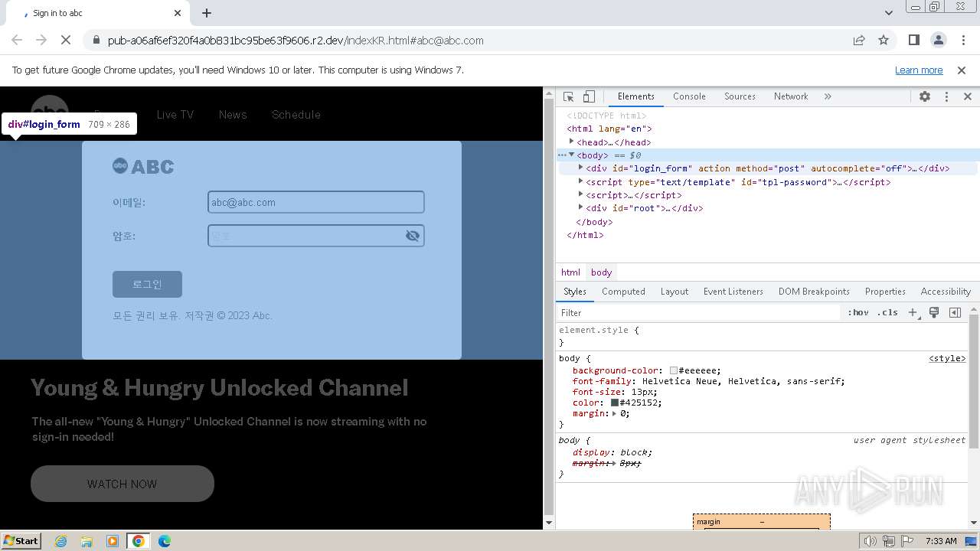The width and height of the screenshot is (980, 551).
Task: Expand the tpl-password script node
Action: pos(581,181)
